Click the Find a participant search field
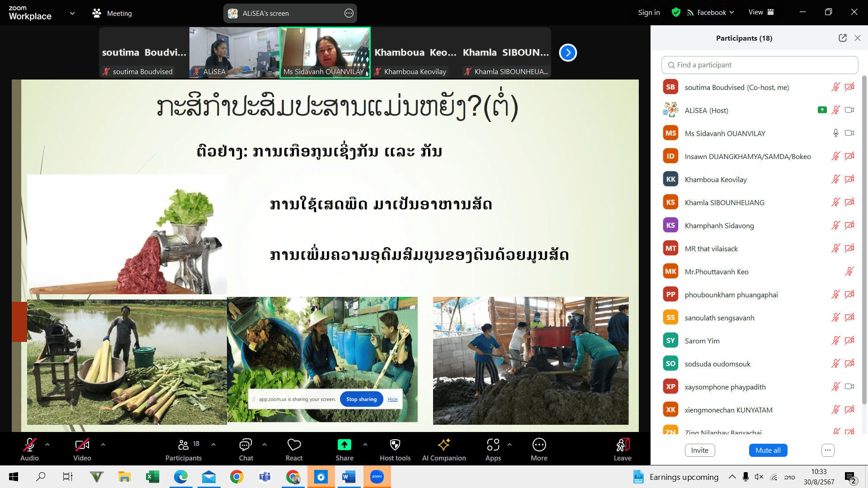This screenshot has height=488, width=868. 759,65
